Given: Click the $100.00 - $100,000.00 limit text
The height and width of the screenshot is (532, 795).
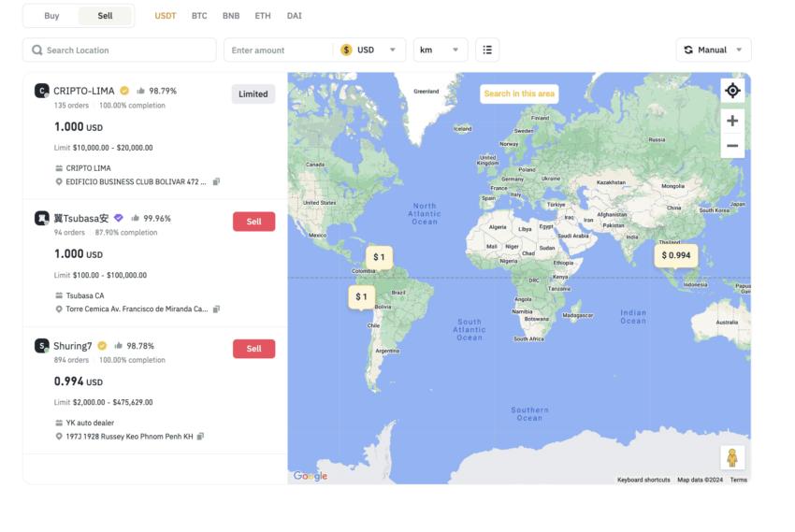Looking at the screenshot, I should pyautogui.click(x=109, y=275).
